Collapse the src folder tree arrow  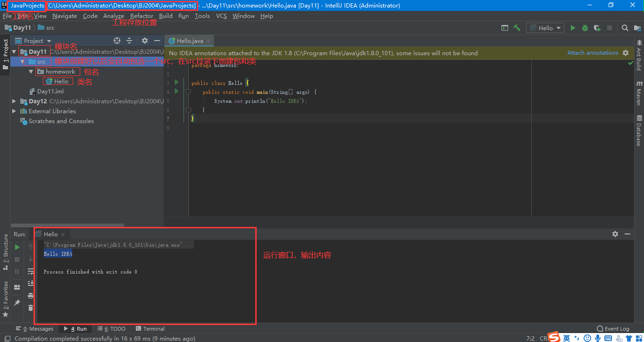22,62
